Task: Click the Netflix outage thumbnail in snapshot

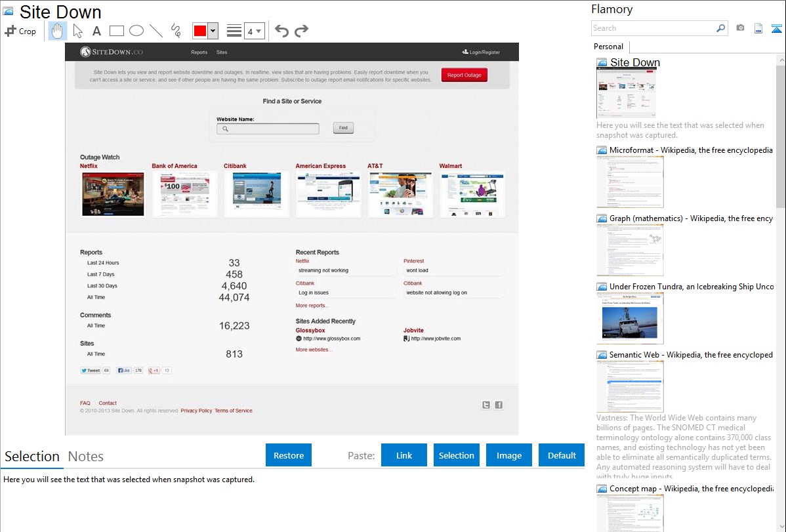Action: click(x=113, y=194)
